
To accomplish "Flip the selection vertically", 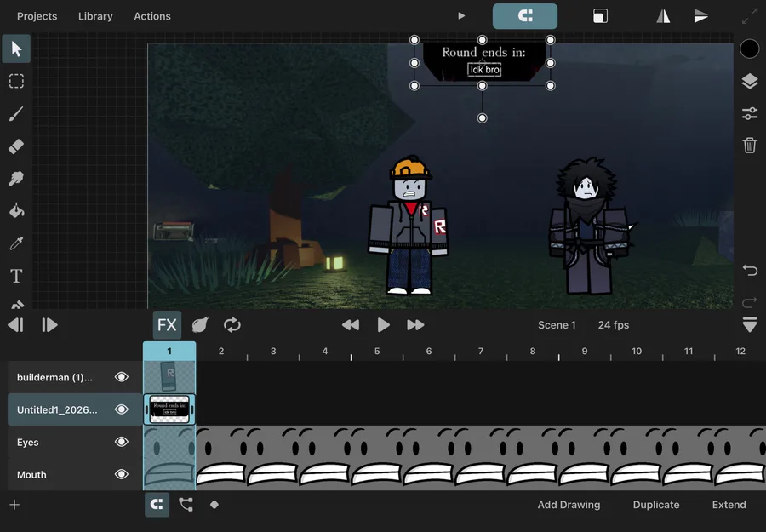I will point(701,16).
